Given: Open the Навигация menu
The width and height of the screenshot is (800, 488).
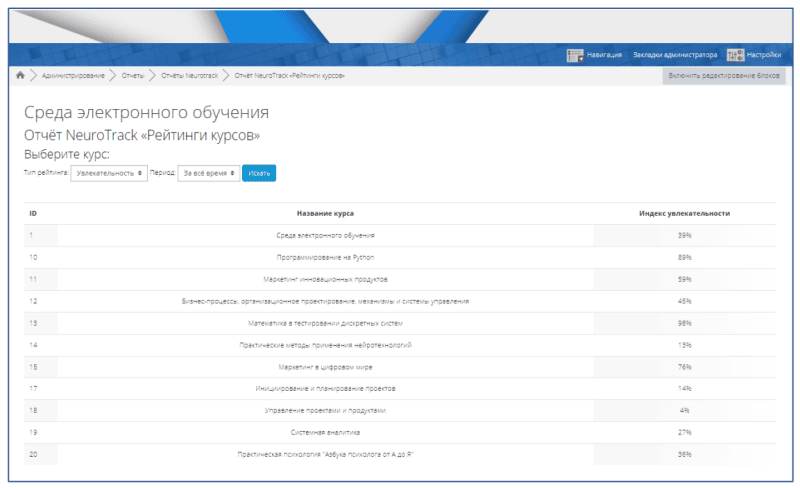Looking at the screenshot, I should click(x=604, y=55).
